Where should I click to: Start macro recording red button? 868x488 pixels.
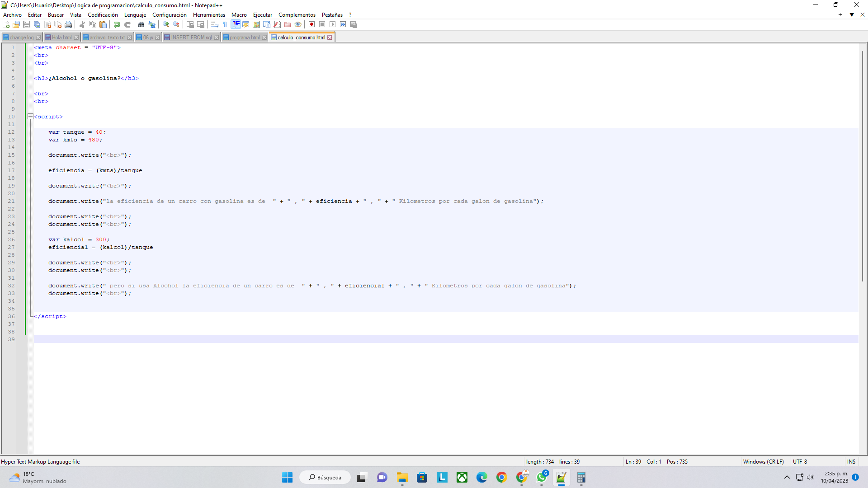point(312,24)
